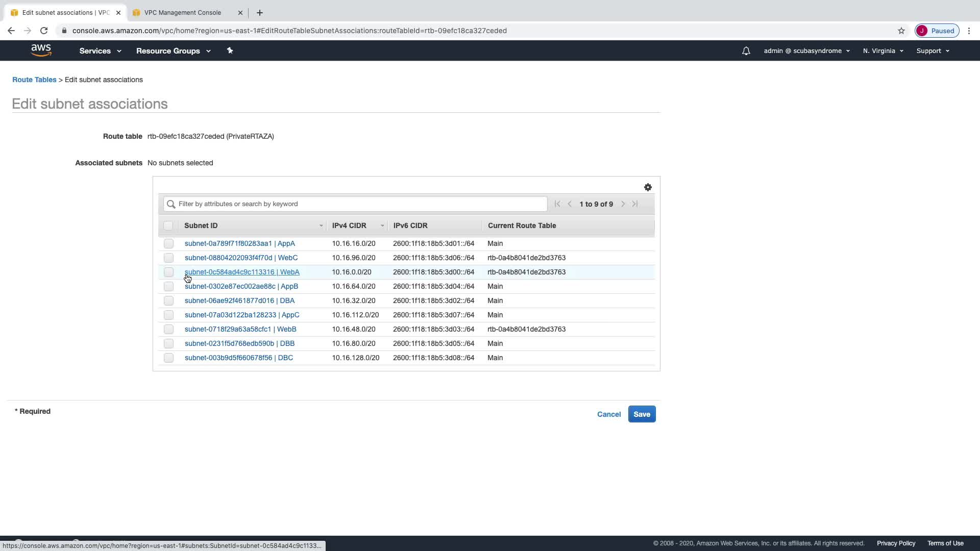Open the Route Tables breadcrumb link
980x551 pixels.
[34, 80]
